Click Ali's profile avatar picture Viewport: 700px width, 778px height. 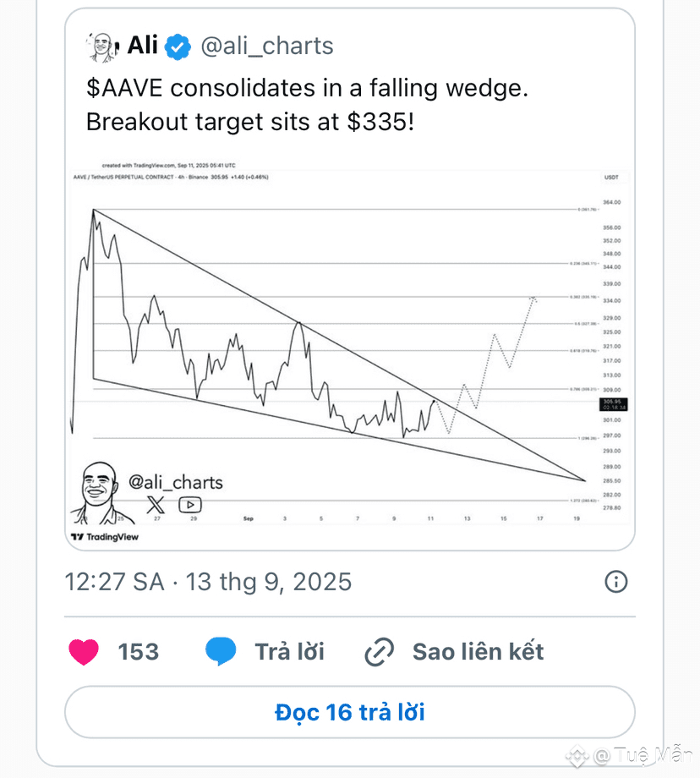coord(102,47)
